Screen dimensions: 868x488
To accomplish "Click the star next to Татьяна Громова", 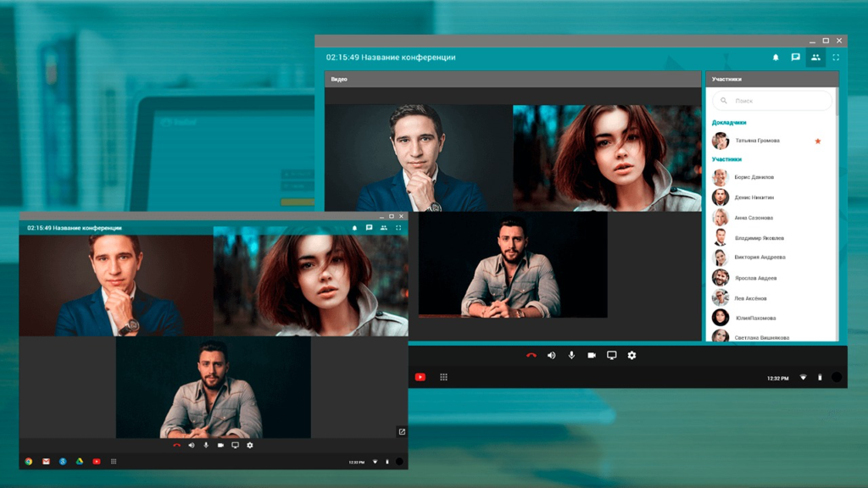I will tap(818, 141).
